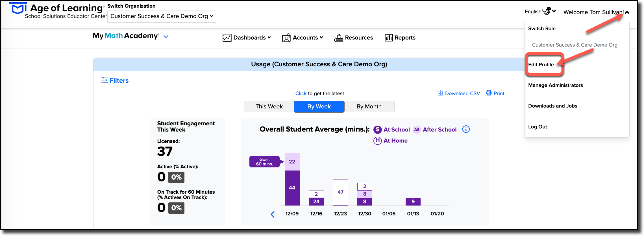
Task: Click the 01/20 week label
Action: click(x=437, y=214)
